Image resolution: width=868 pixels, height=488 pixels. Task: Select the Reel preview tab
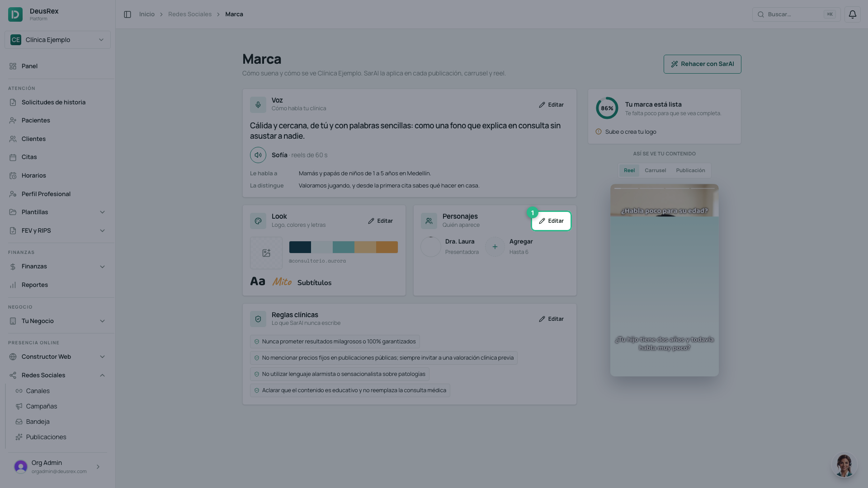coord(629,170)
